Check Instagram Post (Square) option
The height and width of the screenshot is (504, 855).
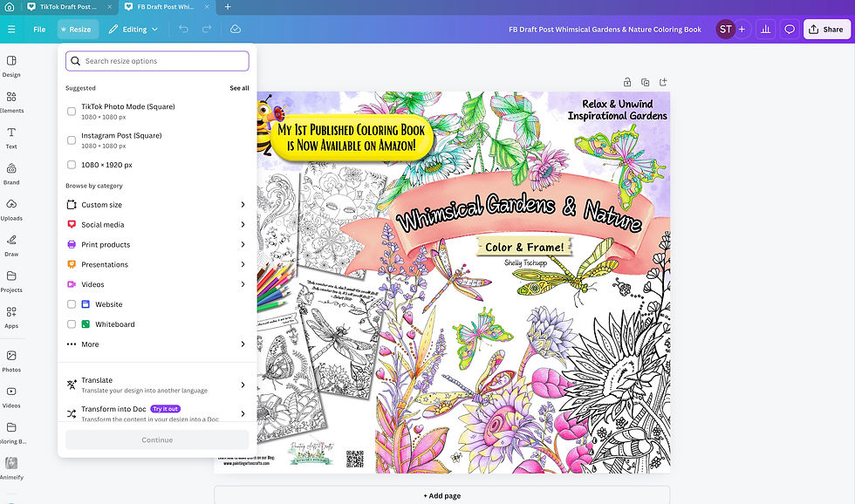pyautogui.click(x=72, y=140)
